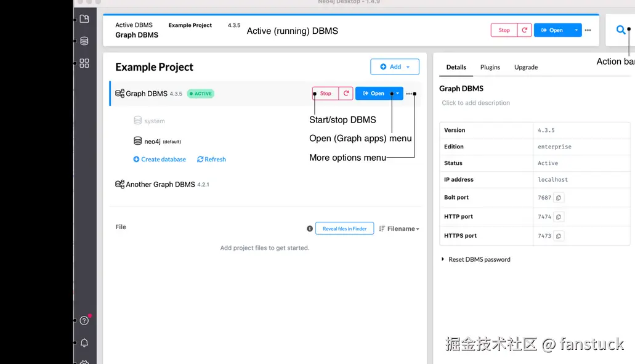Stop Graph DBMS in project list
635x364 pixels.
pos(325,94)
